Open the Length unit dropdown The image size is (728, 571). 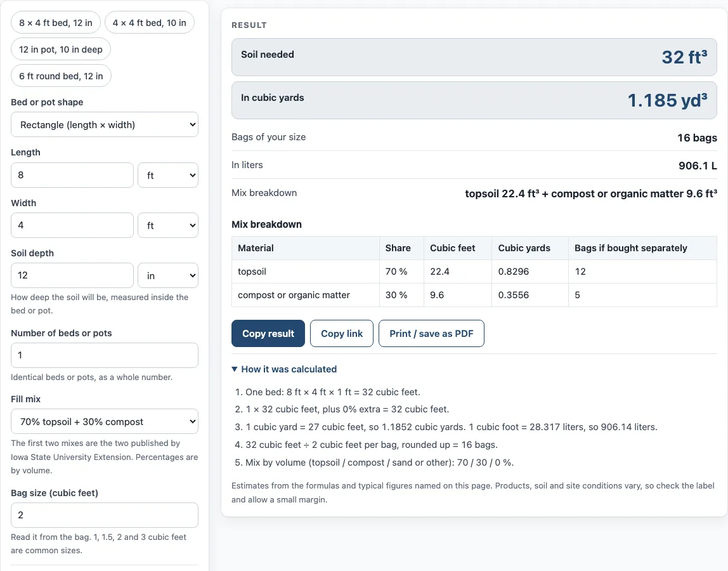[168, 175]
